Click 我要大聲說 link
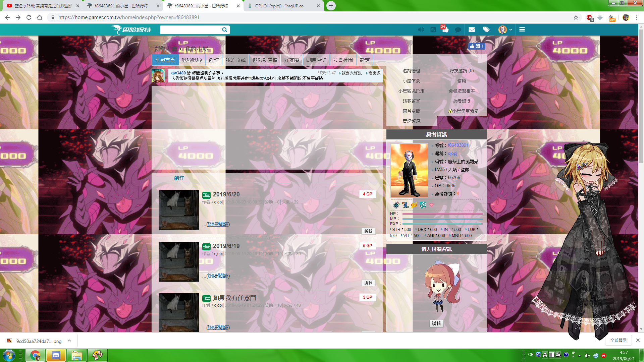 pos(351,73)
